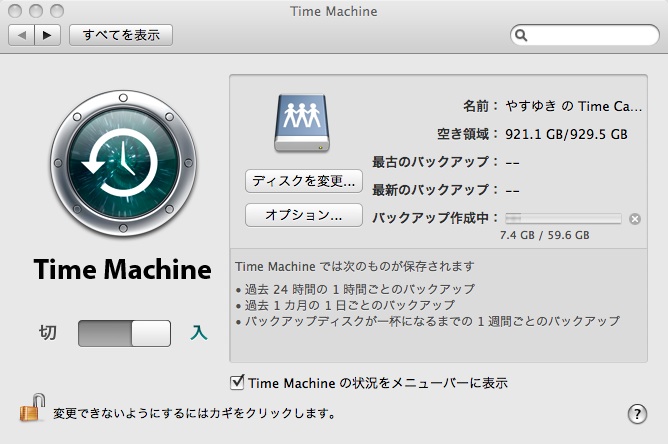Go back with the left arrow button

click(21, 35)
